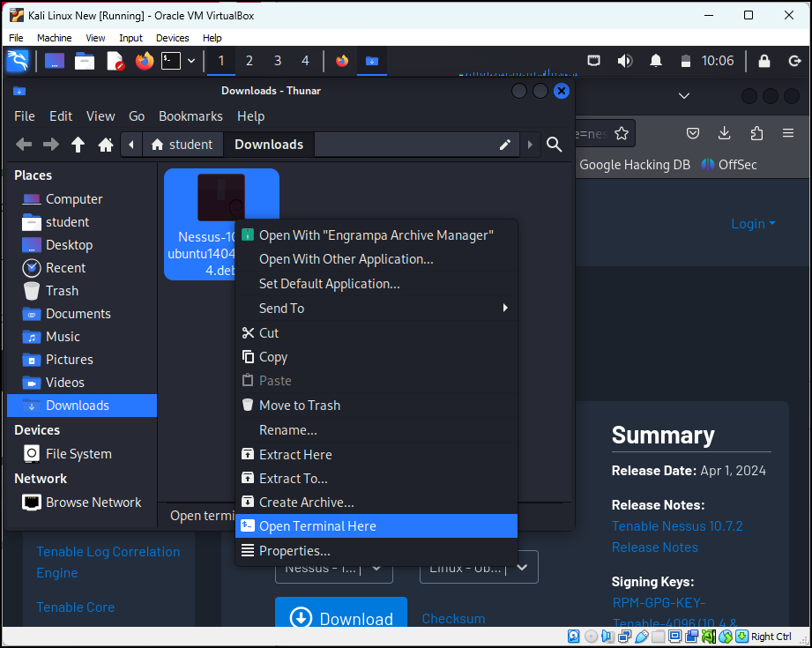This screenshot has width=812, height=648.
Task: Click the log out icon in panel
Action: click(x=795, y=61)
